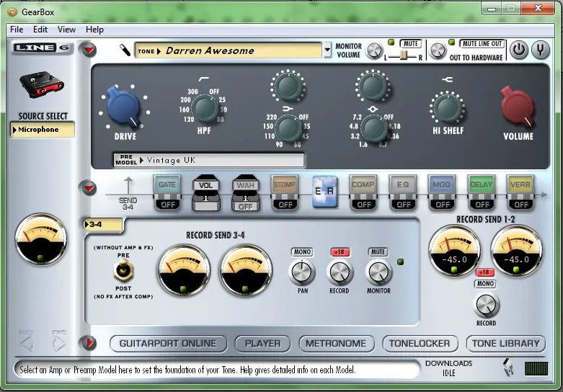Collapse the top amp panel red arrow
The height and width of the screenshot is (392, 563).
(x=89, y=50)
